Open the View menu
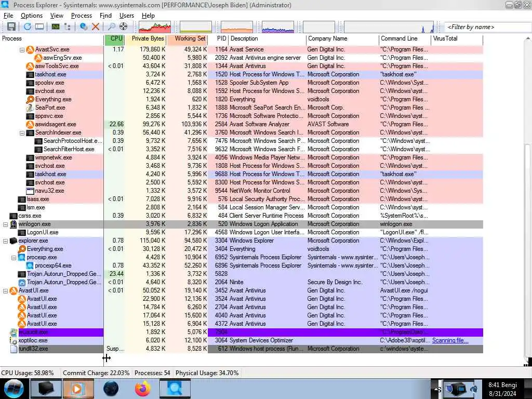 click(57, 16)
